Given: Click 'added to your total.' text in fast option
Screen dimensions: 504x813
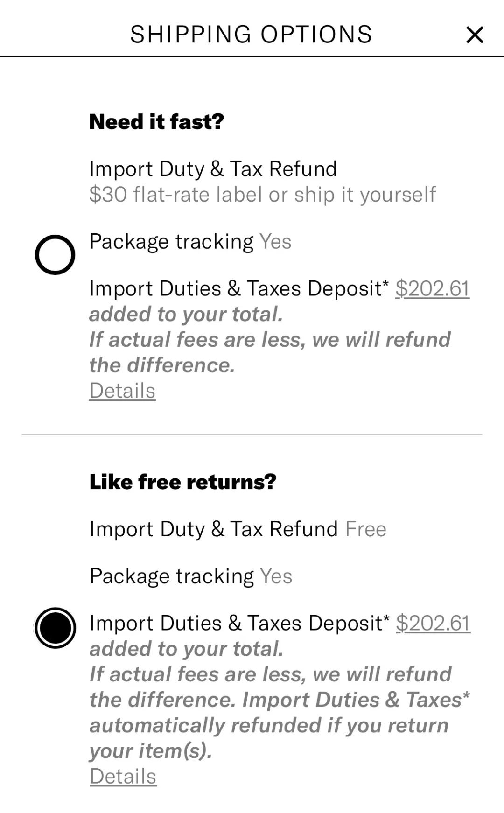Looking at the screenshot, I should (x=186, y=314).
